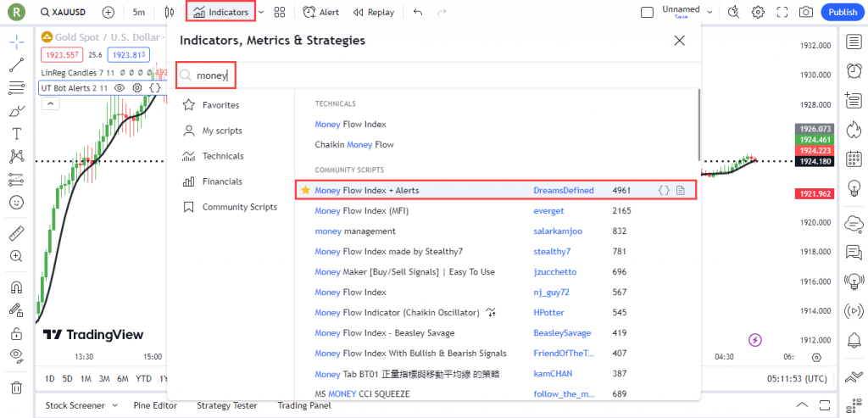The width and height of the screenshot is (868, 418).
Task: Select the Favorites category
Action: tap(210, 105)
